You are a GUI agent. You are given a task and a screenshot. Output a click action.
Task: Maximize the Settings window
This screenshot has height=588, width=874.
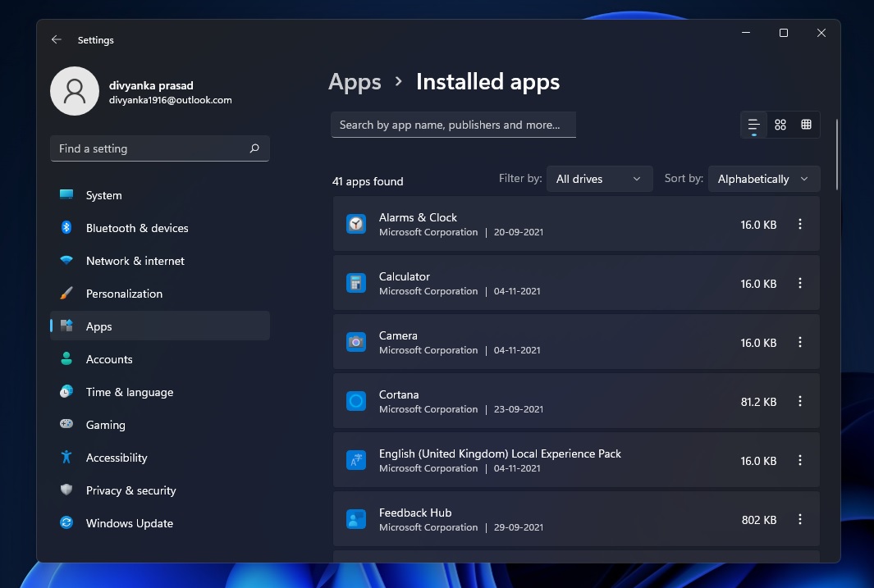[x=783, y=33]
